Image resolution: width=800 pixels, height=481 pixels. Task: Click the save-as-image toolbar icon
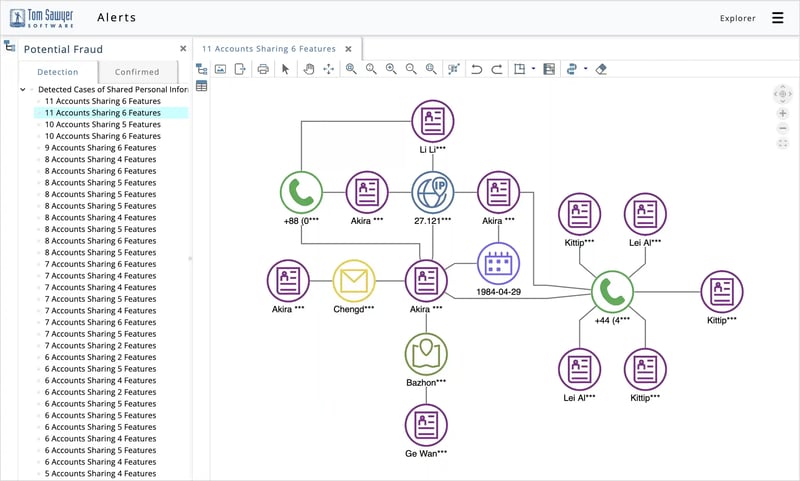220,69
